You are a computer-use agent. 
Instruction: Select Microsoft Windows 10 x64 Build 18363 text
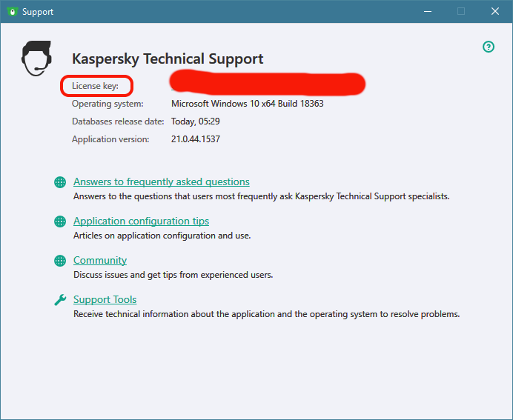248,104
